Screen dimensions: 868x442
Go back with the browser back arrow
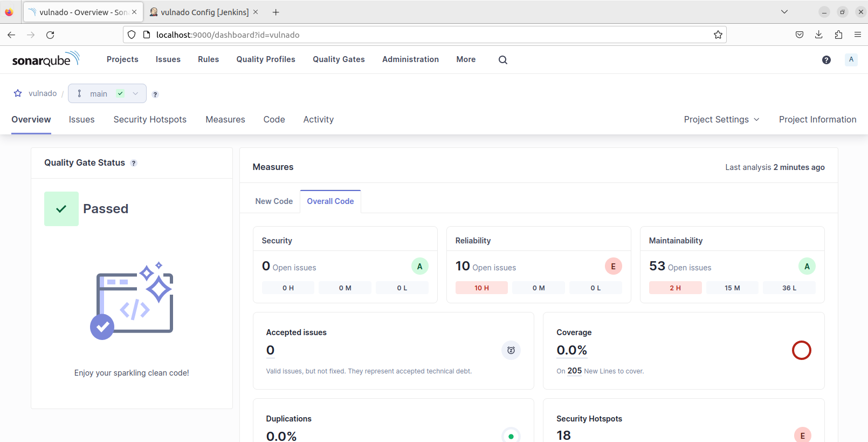pyautogui.click(x=11, y=35)
